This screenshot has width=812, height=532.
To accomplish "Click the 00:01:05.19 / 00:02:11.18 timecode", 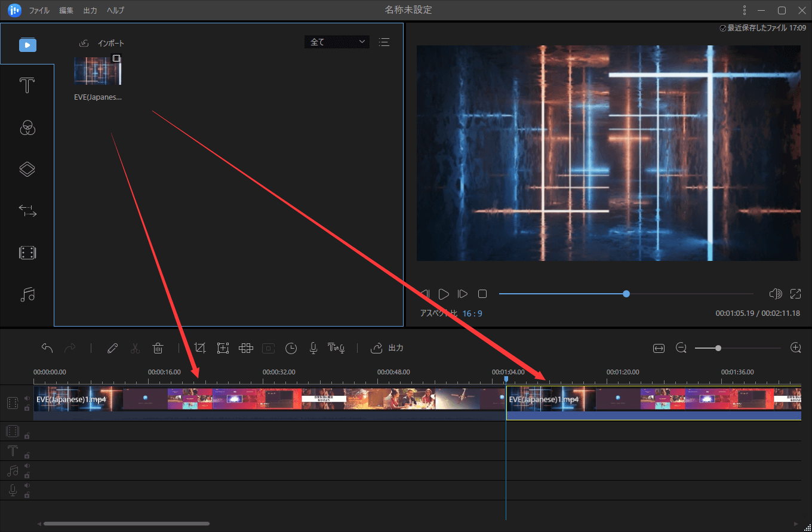I will click(x=758, y=313).
